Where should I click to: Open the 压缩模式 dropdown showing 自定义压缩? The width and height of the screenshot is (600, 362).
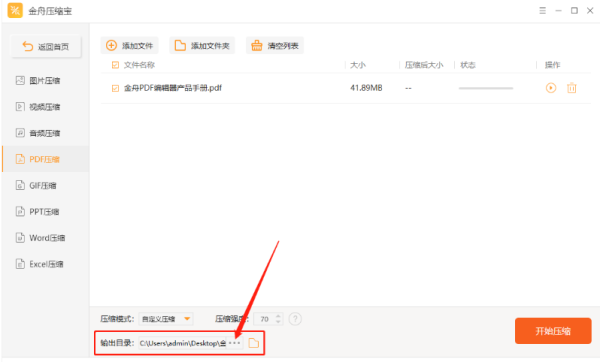166,319
